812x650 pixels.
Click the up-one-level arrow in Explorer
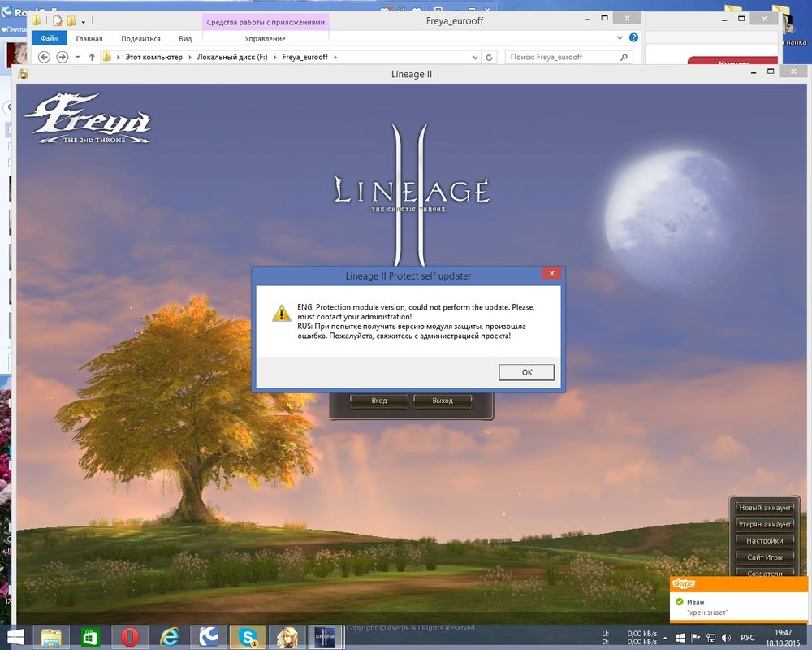(x=92, y=57)
